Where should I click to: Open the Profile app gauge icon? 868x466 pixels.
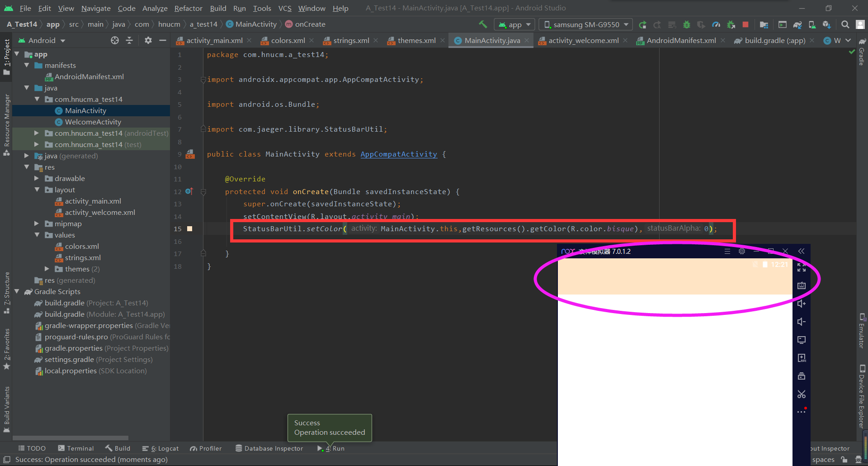[x=716, y=24]
